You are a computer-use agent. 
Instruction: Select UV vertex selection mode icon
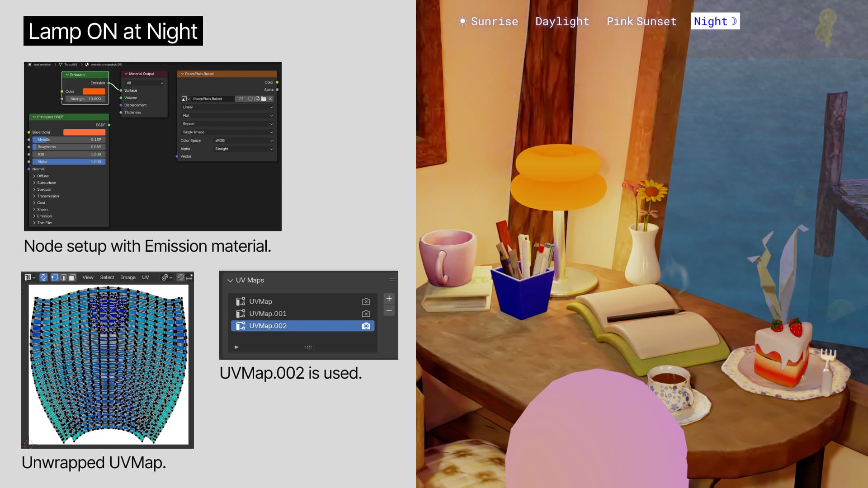pos(54,277)
